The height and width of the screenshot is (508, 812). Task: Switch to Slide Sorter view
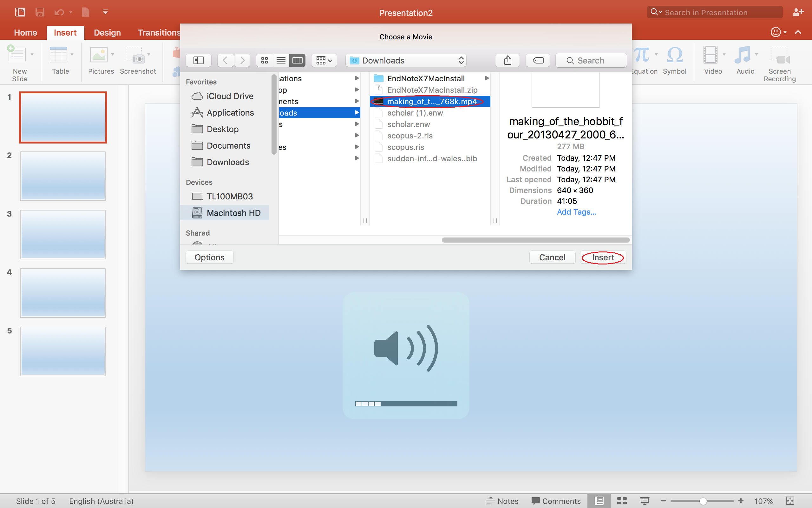[x=622, y=501]
